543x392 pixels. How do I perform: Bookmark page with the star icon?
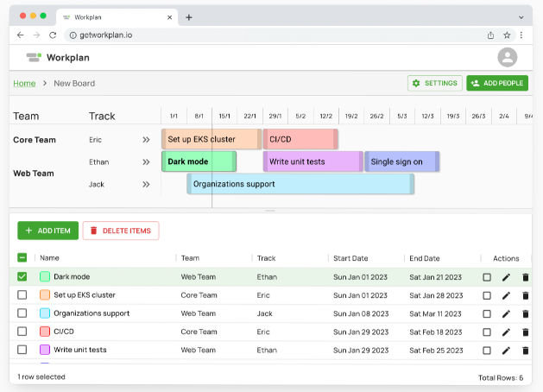[507, 35]
